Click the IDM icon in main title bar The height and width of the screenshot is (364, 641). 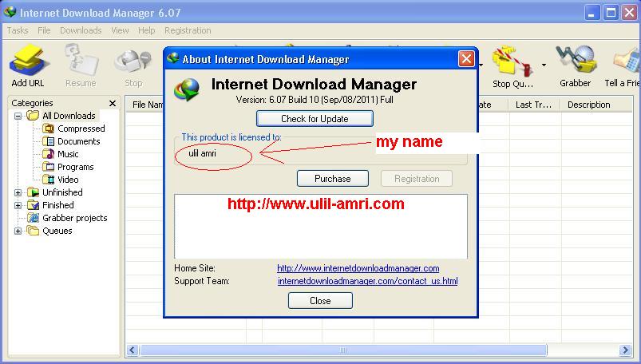click(x=10, y=12)
